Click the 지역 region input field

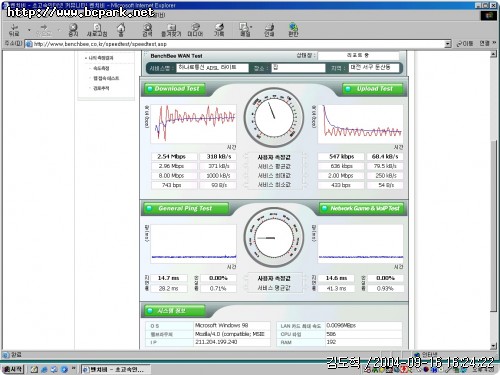374,68
